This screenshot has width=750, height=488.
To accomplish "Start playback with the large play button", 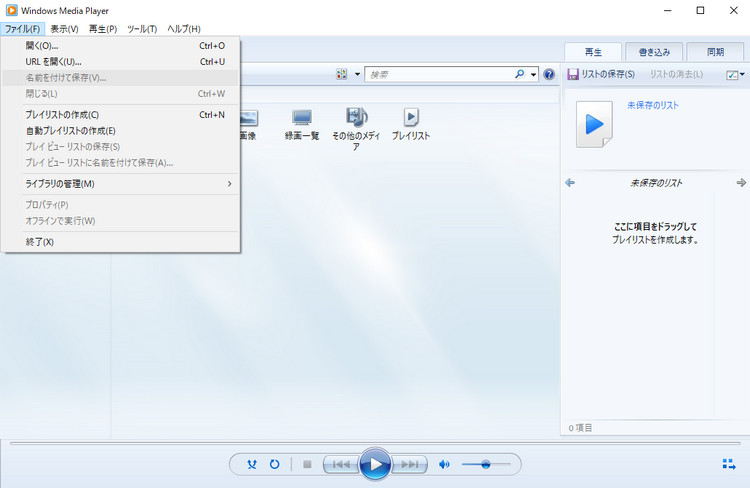I will point(375,464).
